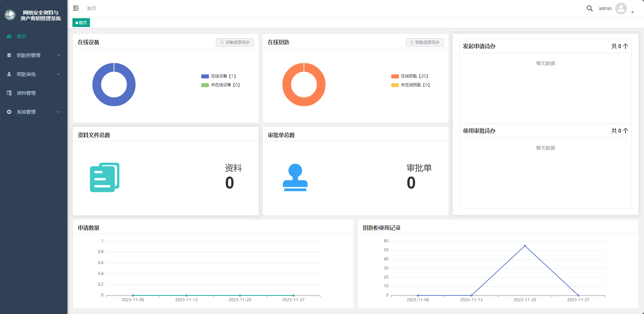644x314 pixels.
Task: Click the 首页 dashboard sidebar icon
Action: tap(9, 36)
